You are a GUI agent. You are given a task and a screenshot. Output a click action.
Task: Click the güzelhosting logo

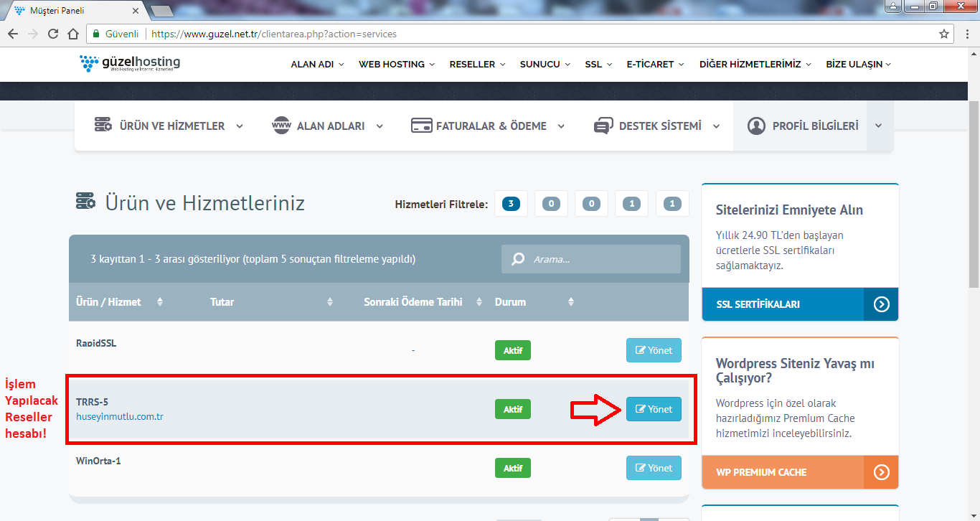tap(130, 63)
